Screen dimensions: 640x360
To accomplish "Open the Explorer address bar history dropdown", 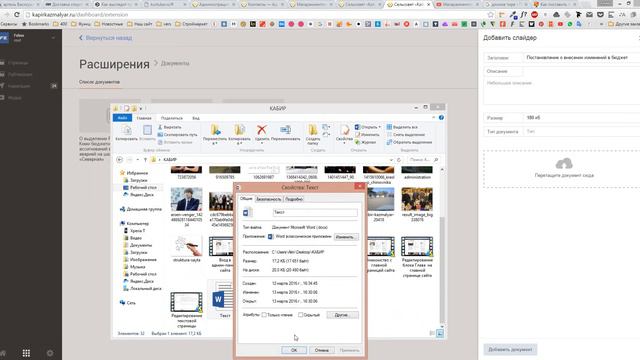I will click(391, 160).
